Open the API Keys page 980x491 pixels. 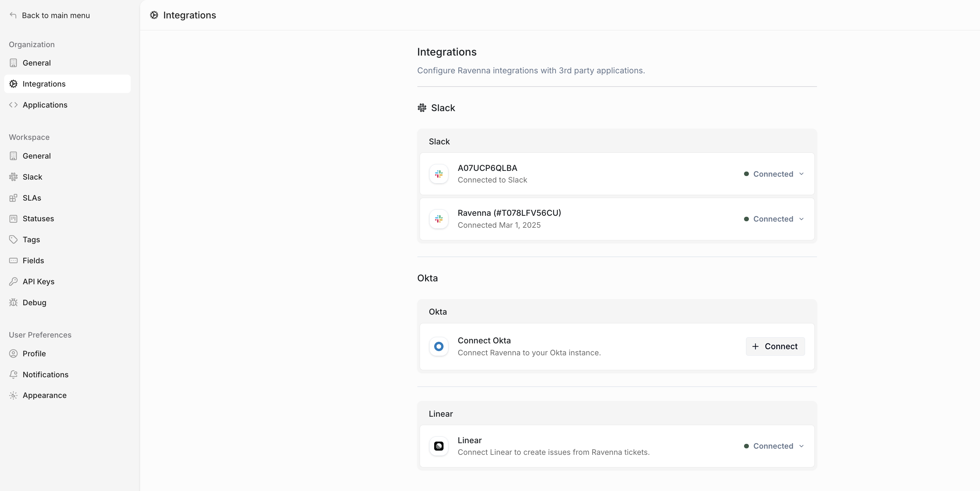pyautogui.click(x=67, y=281)
